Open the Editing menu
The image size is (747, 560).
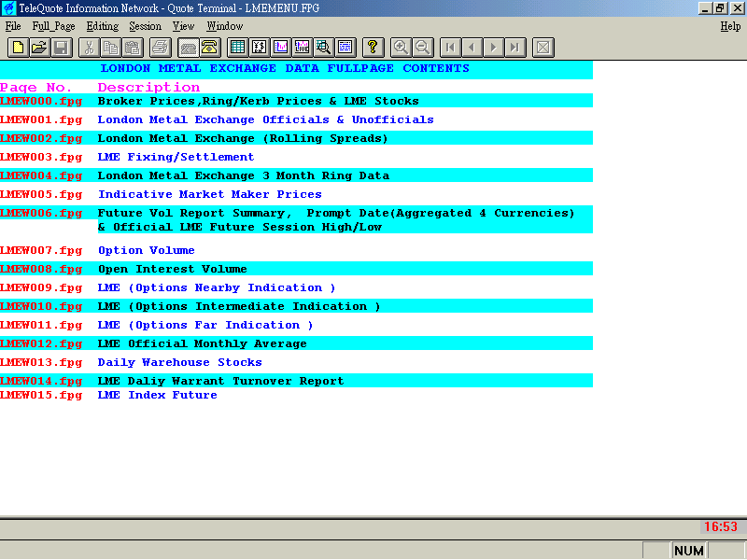[103, 26]
